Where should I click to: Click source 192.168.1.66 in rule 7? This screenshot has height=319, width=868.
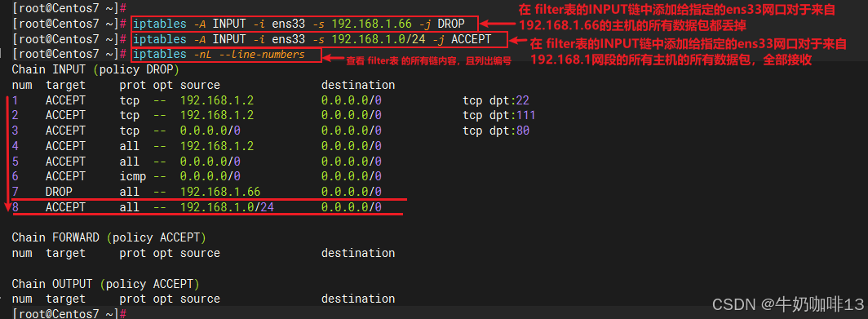pos(220,192)
